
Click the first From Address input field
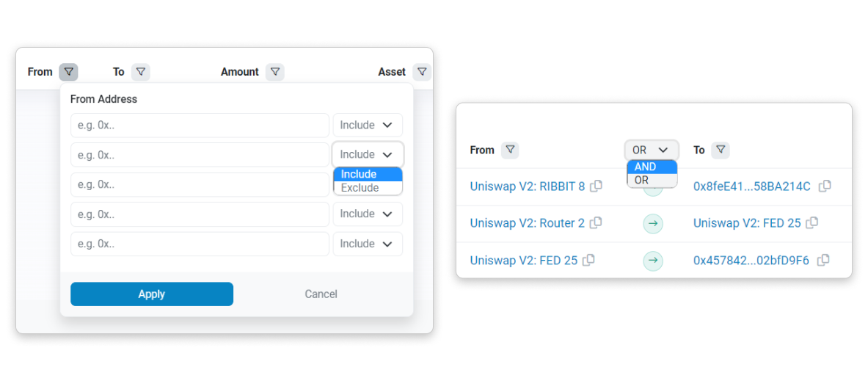click(x=200, y=126)
